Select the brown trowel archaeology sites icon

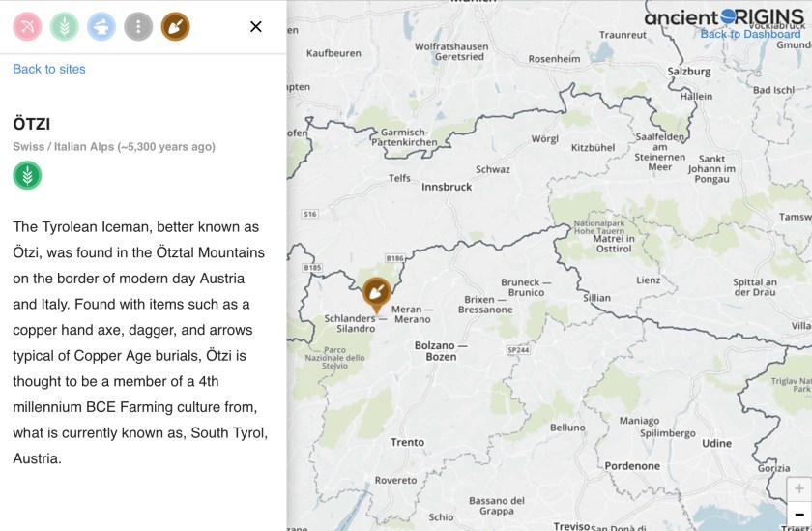pos(175,26)
